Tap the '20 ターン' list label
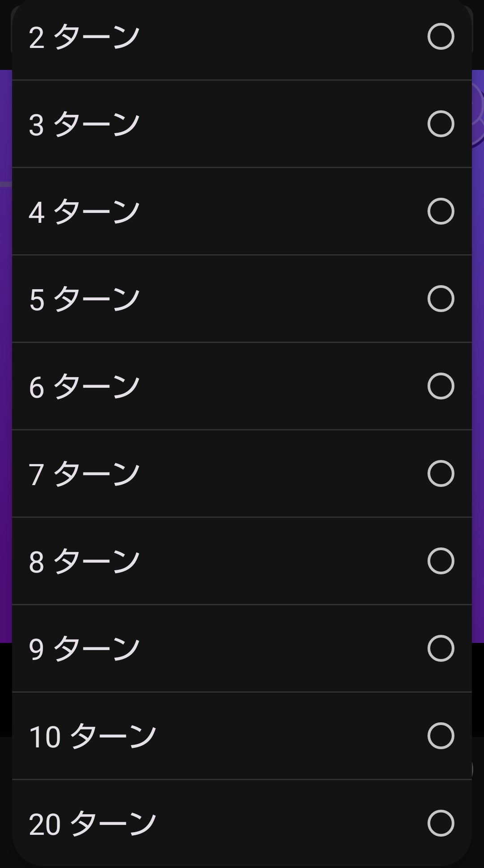 click(x=92, y=824)
